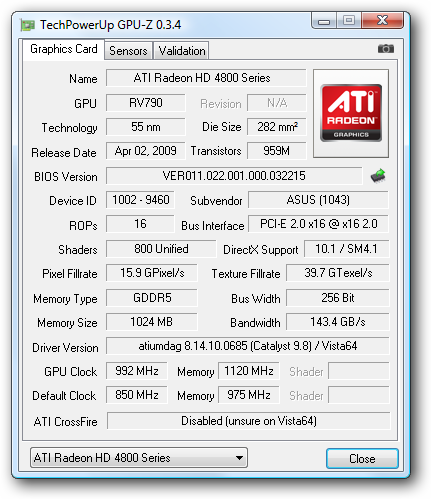431x499 pixels.
Task: Click the Subvendor value ASUS (1043)
Action: [318, 200]
